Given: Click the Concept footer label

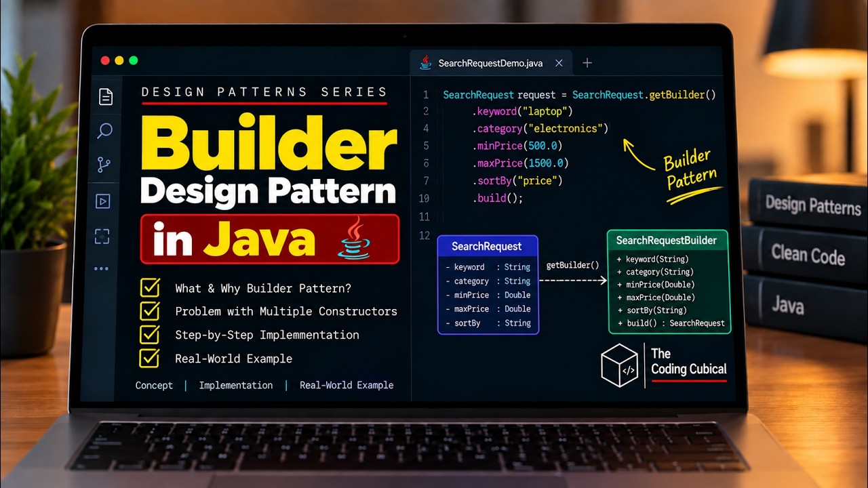Looking at the screenshot, I should coord(154,385).
